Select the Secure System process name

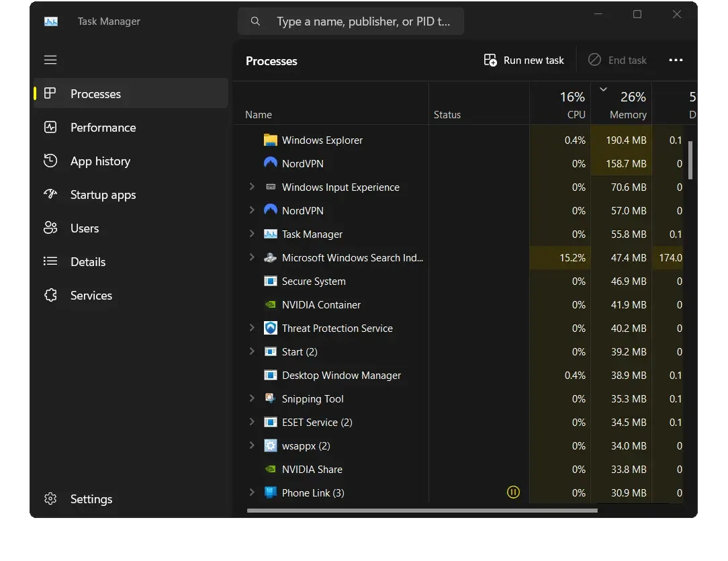pos(314,282)
